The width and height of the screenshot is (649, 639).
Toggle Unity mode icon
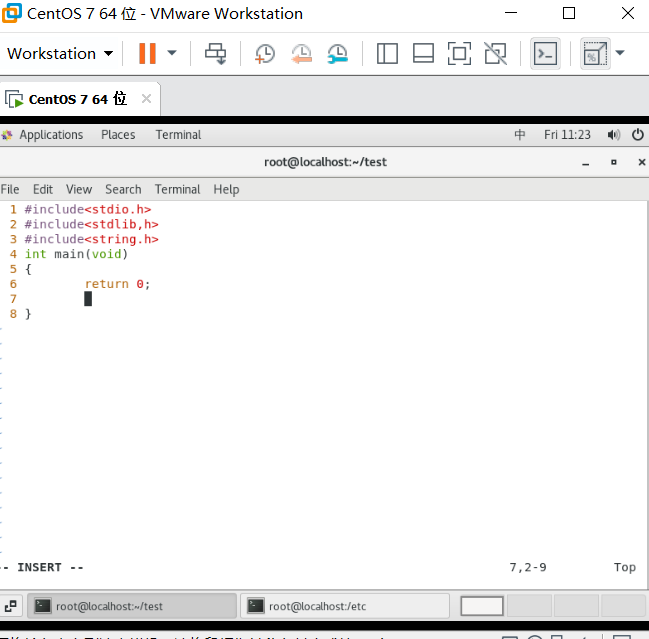point(495,54)
